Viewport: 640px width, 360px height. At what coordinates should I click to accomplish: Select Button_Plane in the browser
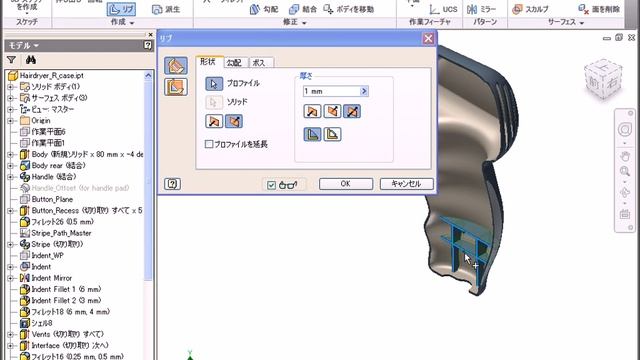52,199
